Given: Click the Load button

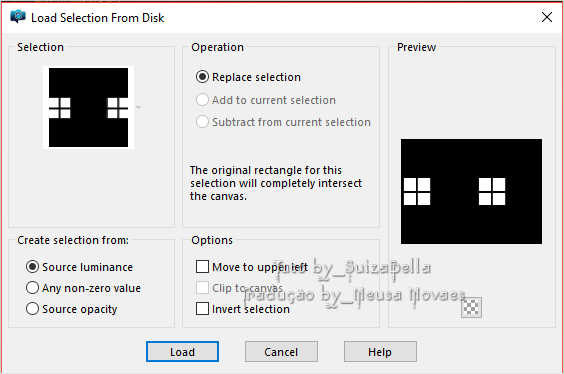Looking at the screenshot, I should 182,351.
